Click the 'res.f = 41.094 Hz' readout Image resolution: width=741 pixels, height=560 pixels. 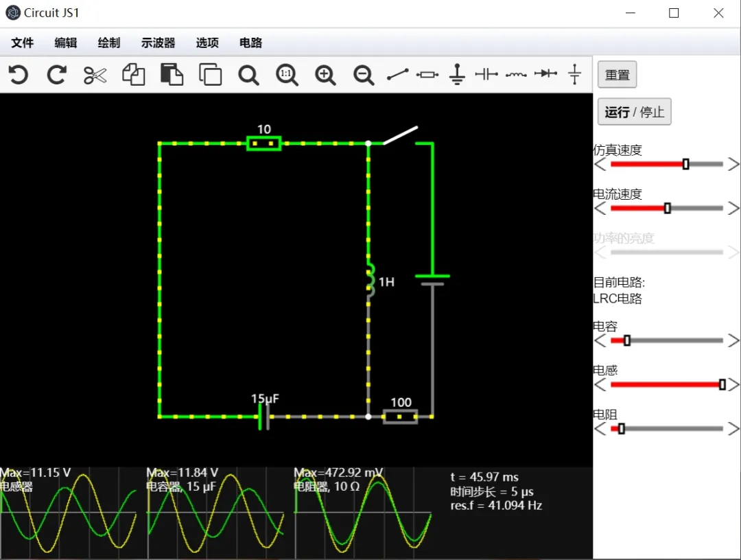pos(496,506)
